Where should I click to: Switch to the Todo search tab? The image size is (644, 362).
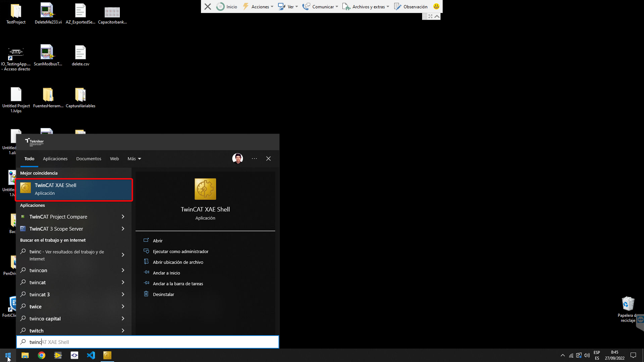click(x=29, y=159)
